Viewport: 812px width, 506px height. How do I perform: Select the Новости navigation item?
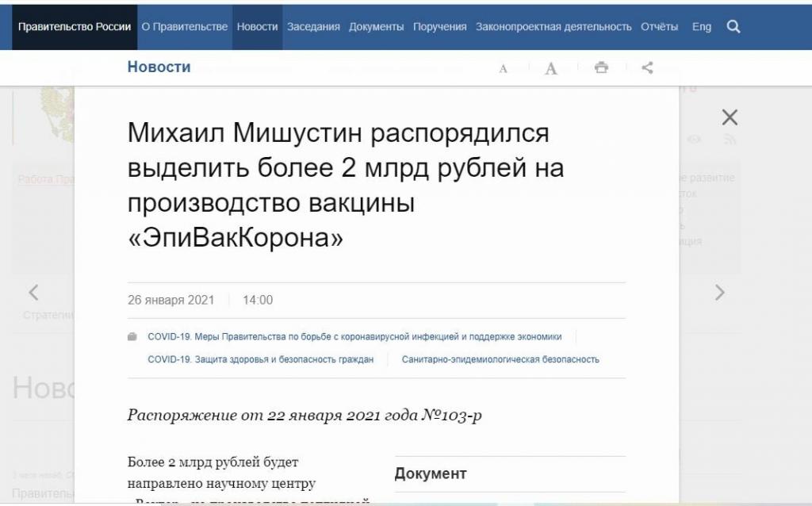pyautogui.click(x=258, y=27)
